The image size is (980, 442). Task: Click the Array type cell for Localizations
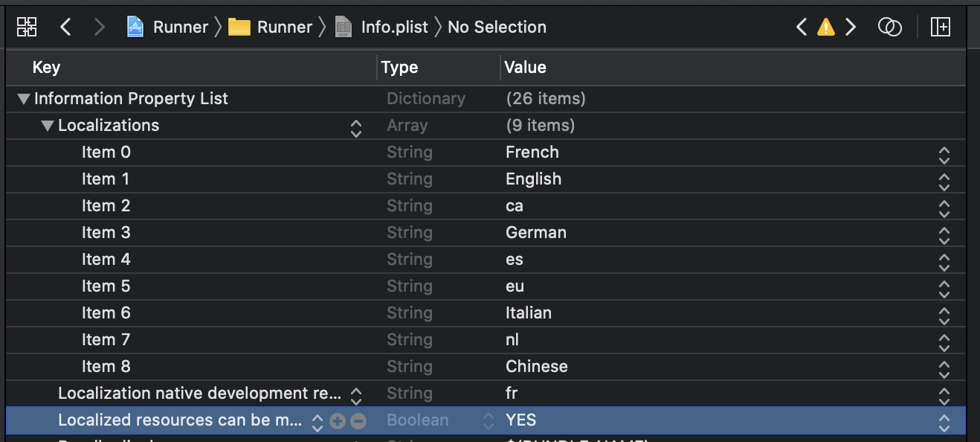[407, 126]
